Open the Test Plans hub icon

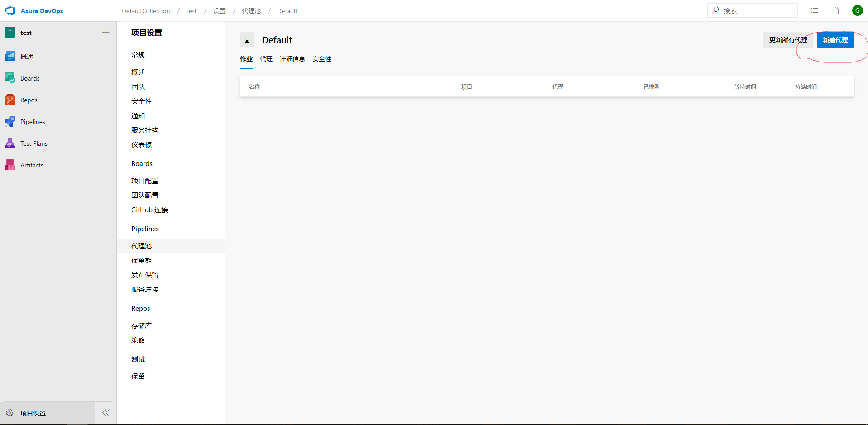coord(10,143)
